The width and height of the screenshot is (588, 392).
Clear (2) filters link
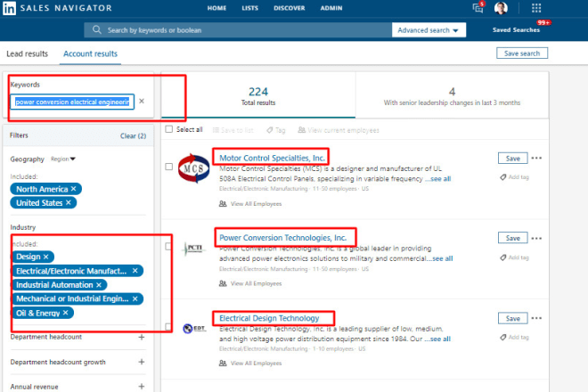pos(133,135)
